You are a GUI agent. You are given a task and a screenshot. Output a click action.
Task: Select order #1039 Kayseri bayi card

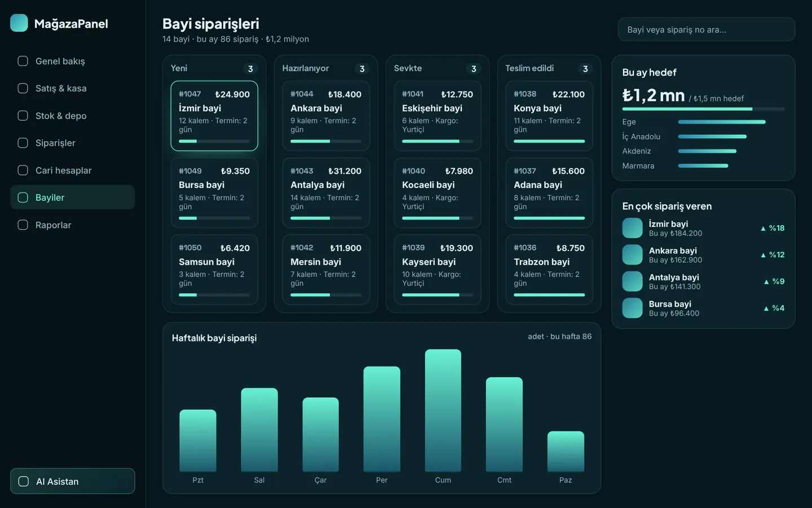click(x=438, y=270)
